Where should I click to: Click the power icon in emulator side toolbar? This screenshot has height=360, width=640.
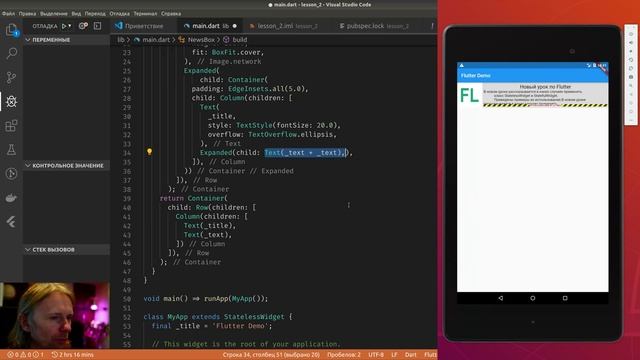(631, 34)
